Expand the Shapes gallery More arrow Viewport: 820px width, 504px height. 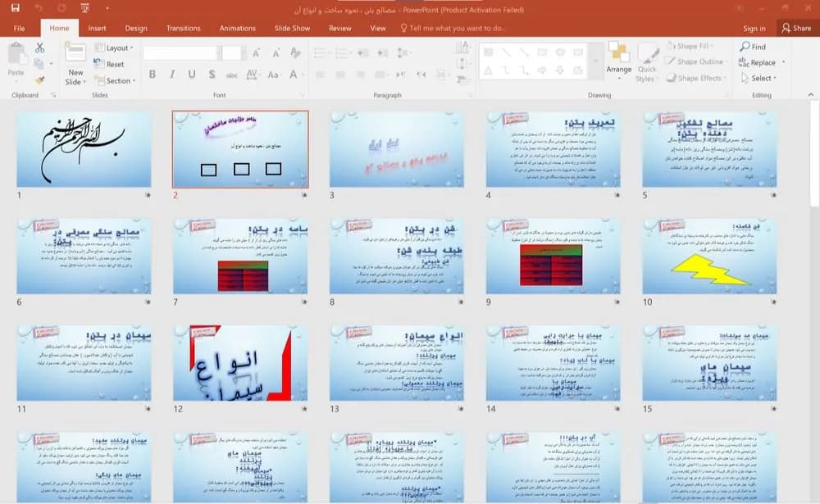(595, 61)
